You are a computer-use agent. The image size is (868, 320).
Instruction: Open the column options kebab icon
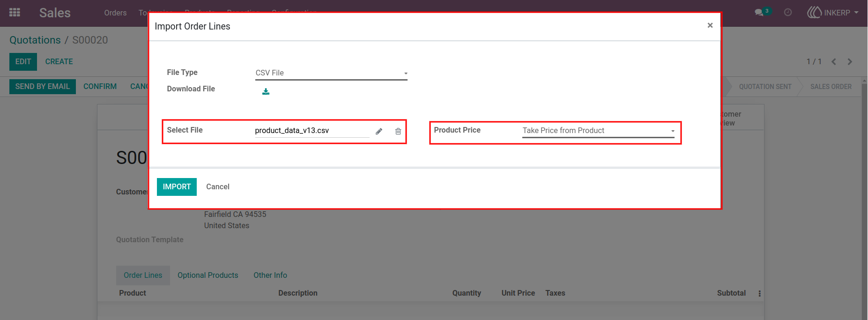click(759, 293)
